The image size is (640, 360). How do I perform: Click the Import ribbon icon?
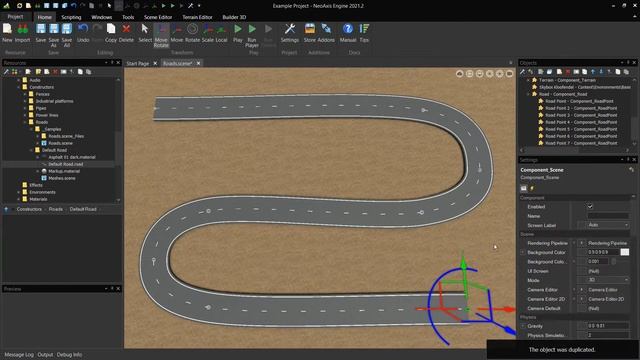(22, 33)
